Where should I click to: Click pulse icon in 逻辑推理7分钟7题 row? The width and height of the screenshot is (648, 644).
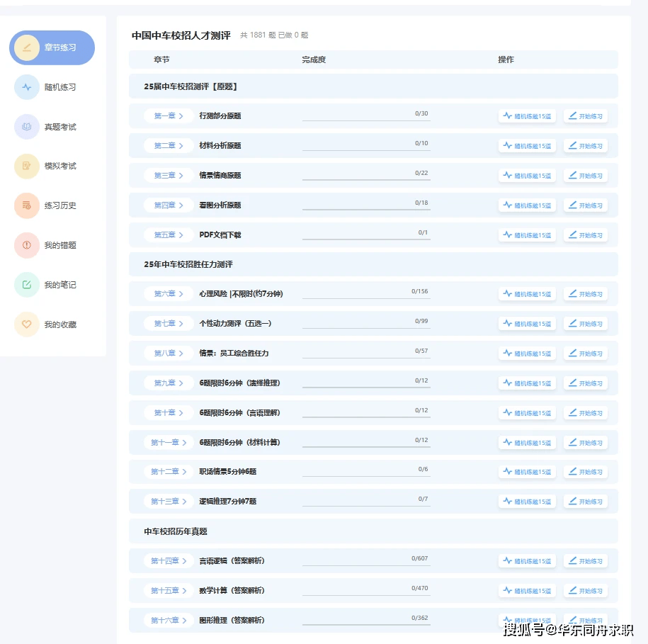click(508, 501)
